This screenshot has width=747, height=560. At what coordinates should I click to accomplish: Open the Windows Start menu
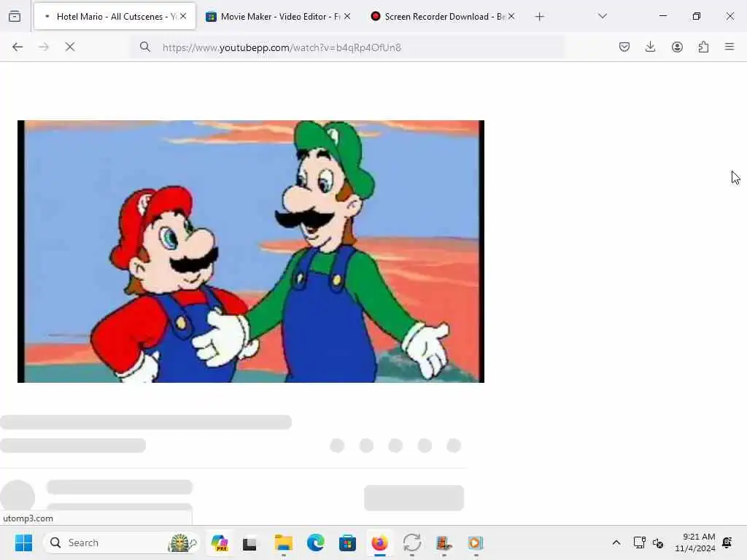pyautogui.click(x=23, y=542)
